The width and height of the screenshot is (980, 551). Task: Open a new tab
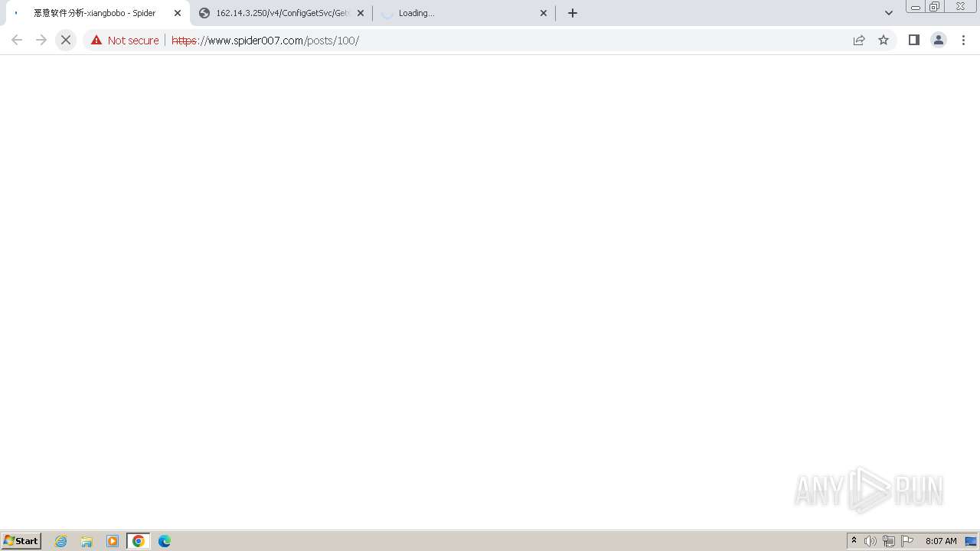[573, 13]
